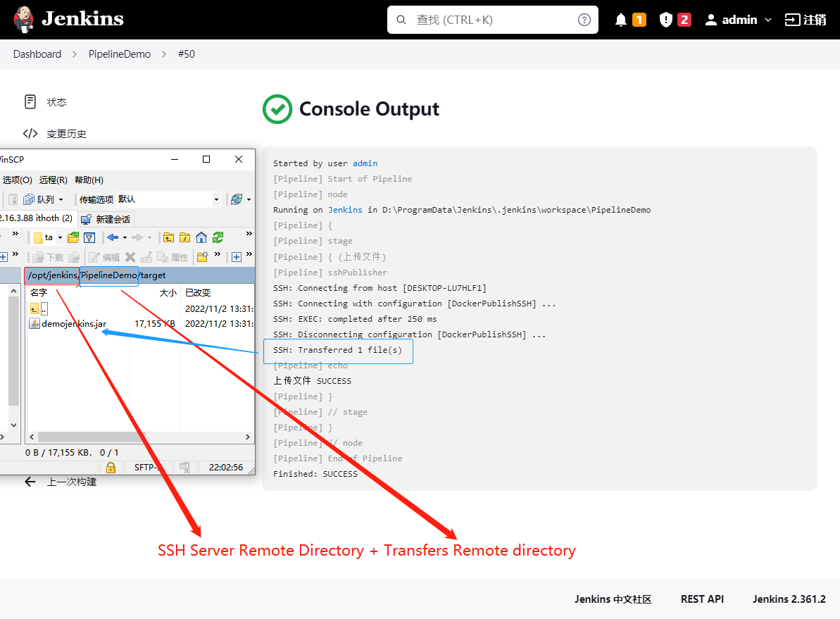Click the root directory folder icon

pyautogui.click(x=184, y=237)
